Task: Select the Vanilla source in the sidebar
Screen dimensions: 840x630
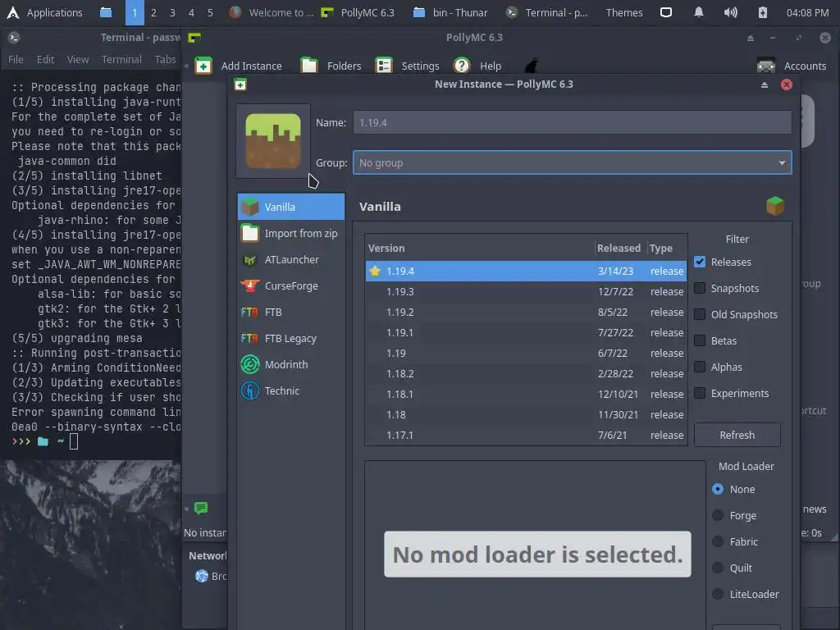Action: coord(291,207)
